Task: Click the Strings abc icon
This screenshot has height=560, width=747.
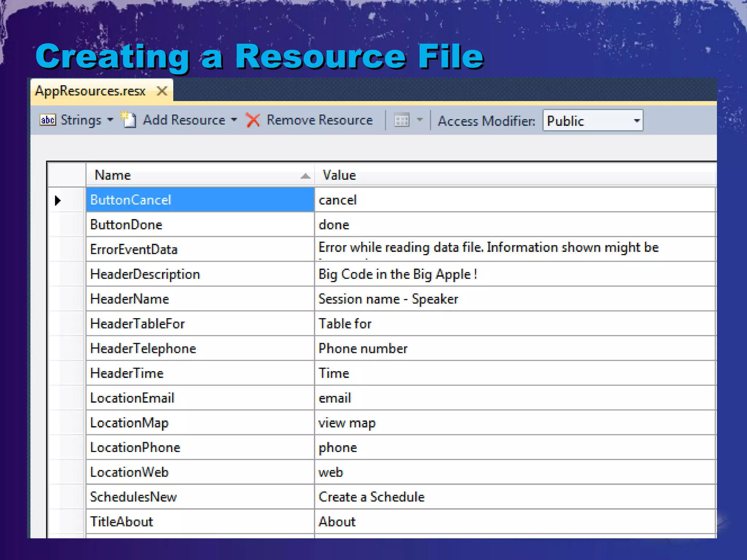Action: 48,120
